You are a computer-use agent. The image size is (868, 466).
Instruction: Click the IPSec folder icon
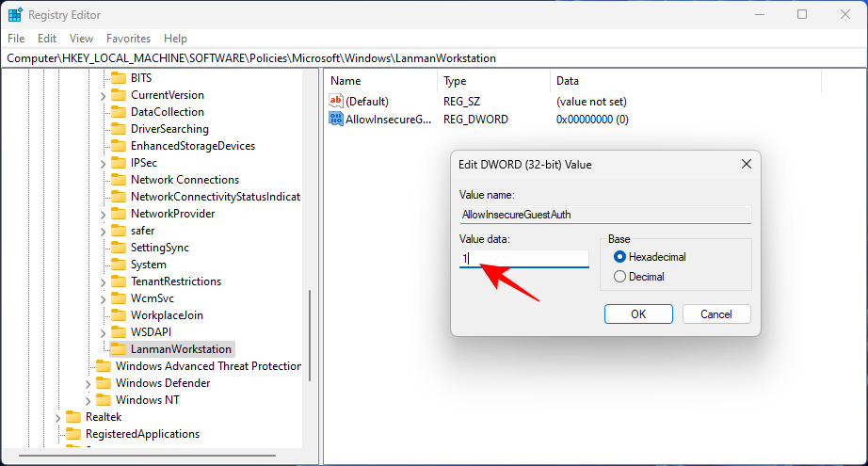point(119,163)
